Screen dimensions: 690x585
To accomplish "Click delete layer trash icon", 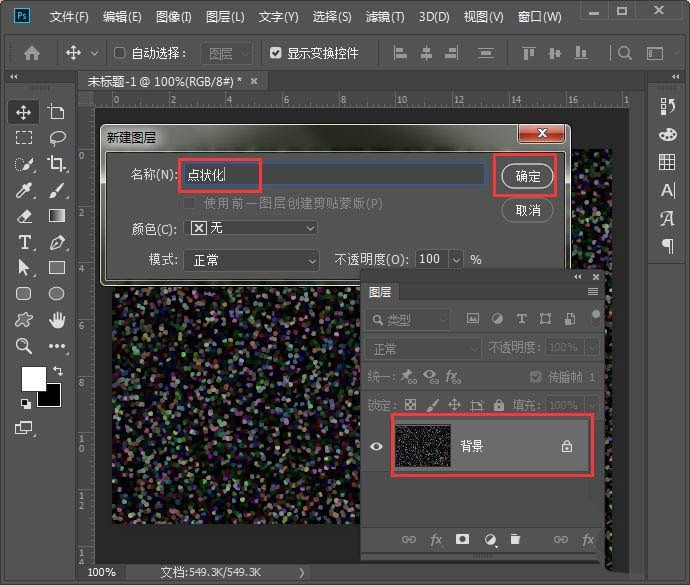I will 515,539.
